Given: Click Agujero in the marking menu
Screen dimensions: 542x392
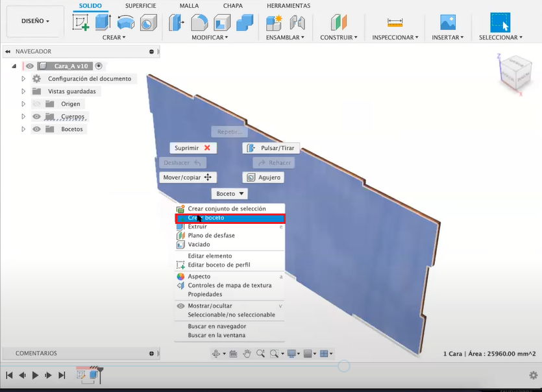Looking at the screenshot, I should 264,177.
